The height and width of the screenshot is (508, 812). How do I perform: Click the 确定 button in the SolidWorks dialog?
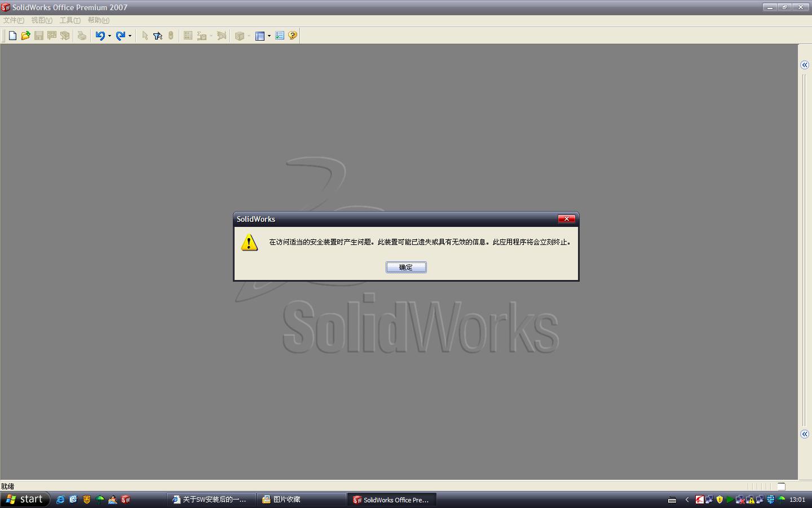pos(406,268)
